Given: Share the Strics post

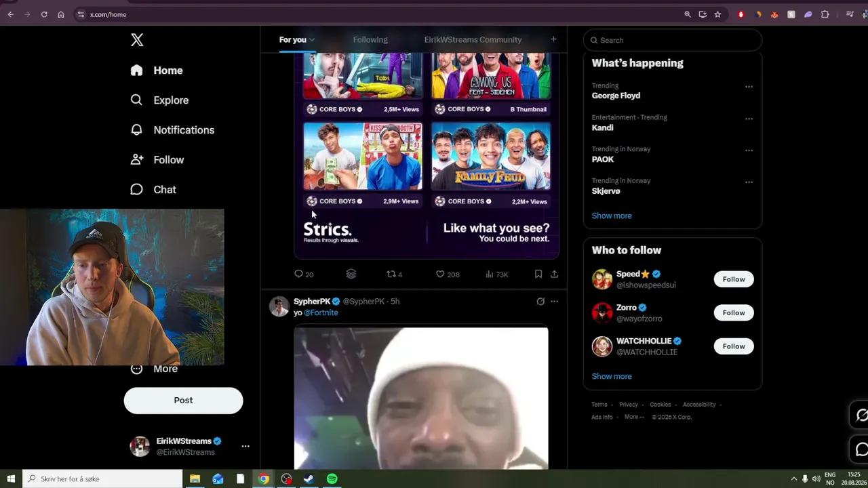Looking at the screenshot, I should 554,274.
